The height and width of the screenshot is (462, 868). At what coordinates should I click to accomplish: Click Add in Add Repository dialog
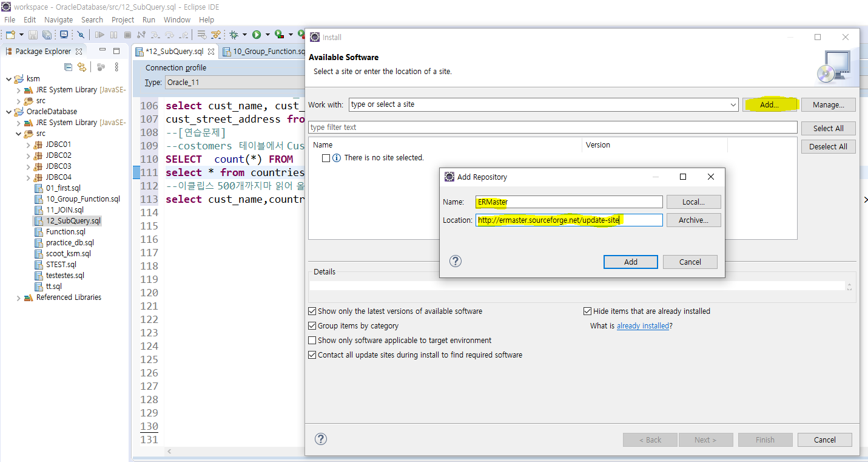tap(631, 262)
